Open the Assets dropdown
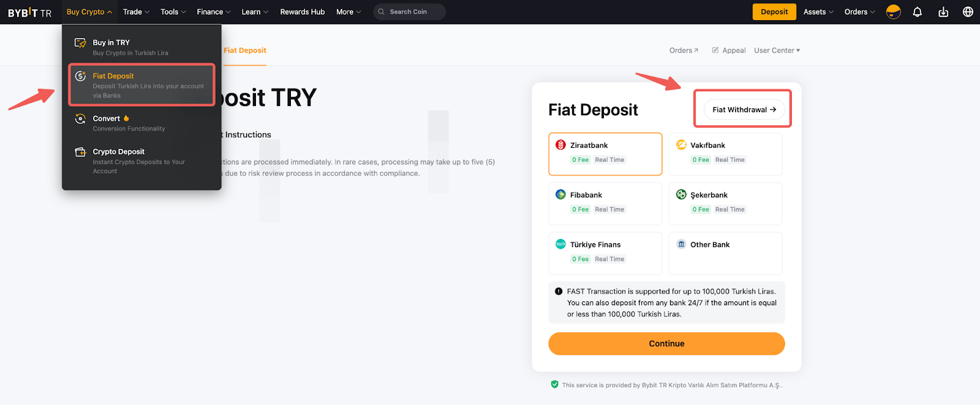 [x=818, y=12]
